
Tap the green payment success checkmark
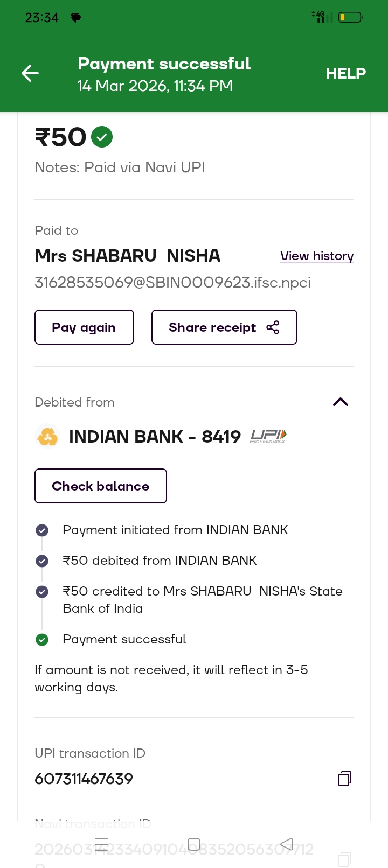tap(102, 137)
